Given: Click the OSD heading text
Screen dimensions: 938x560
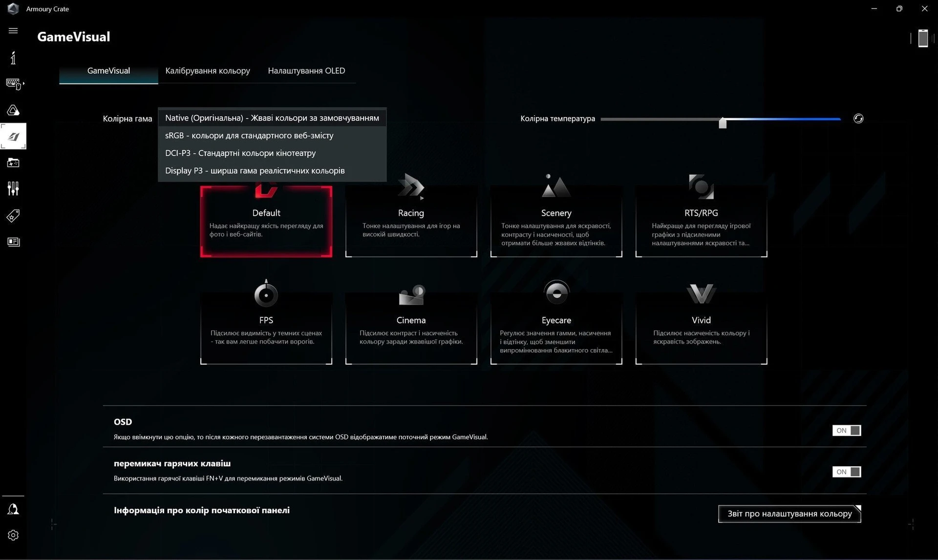Looking at the screenshot, I should 123,422.
